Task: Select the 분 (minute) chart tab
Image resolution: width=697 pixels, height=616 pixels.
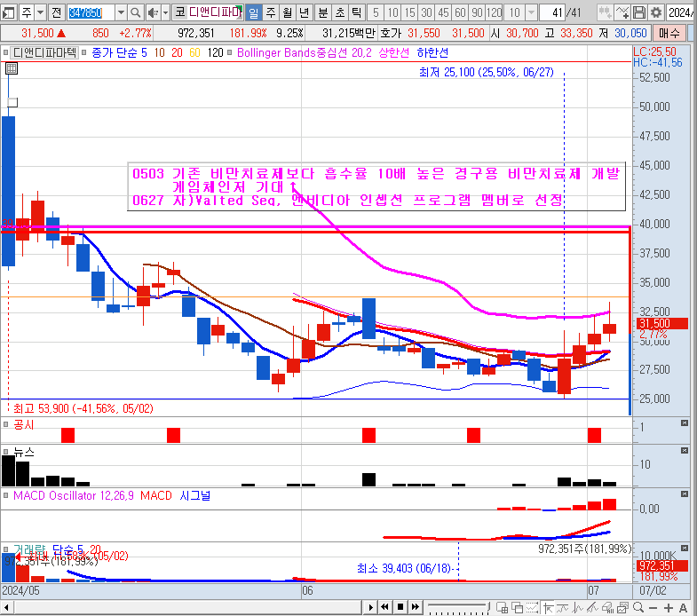Action: [321, 12]
